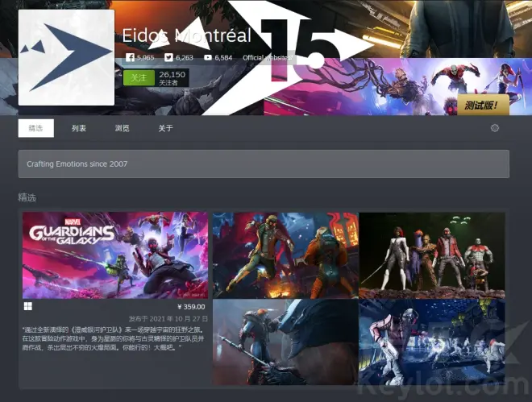
Task: Click the 26,150 关注者 follower count
Action: click(172, 78)
